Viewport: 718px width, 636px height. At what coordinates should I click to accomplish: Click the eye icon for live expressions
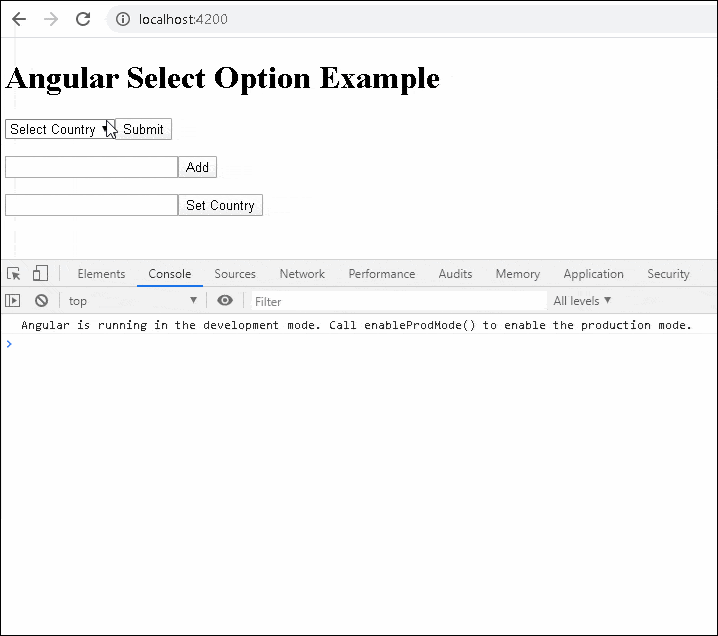coord(225,300)
